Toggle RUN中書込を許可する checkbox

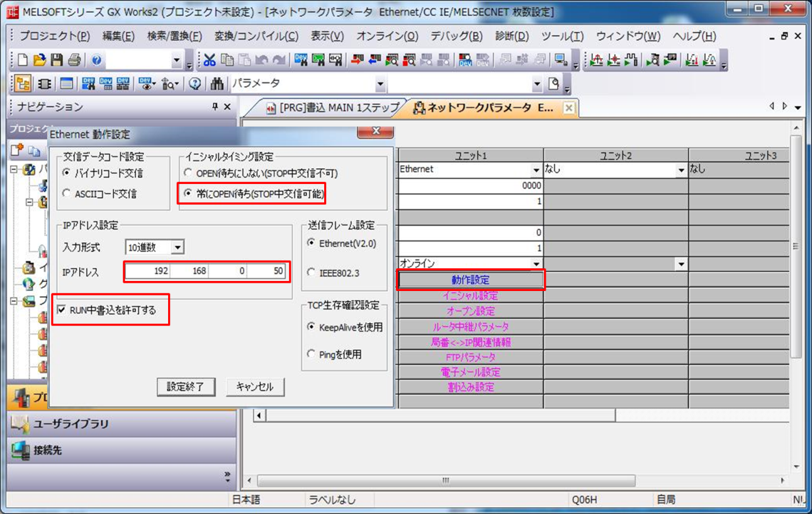tap(61, 309)
